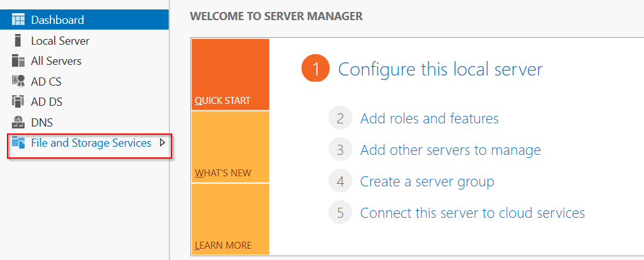Click the DNS role icon

click(18, 122)
